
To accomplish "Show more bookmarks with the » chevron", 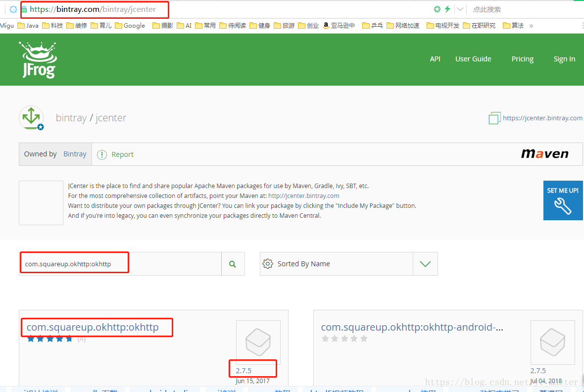I will [531, 26].
